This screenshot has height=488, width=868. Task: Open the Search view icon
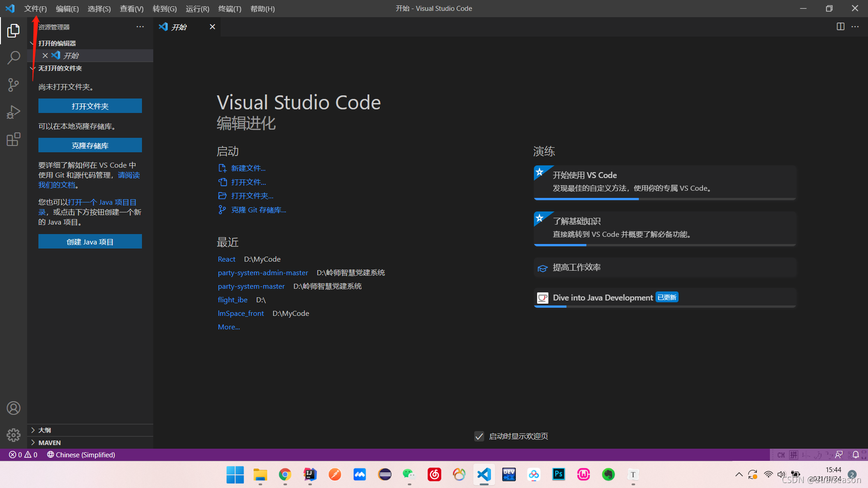[x=14, y=57]
